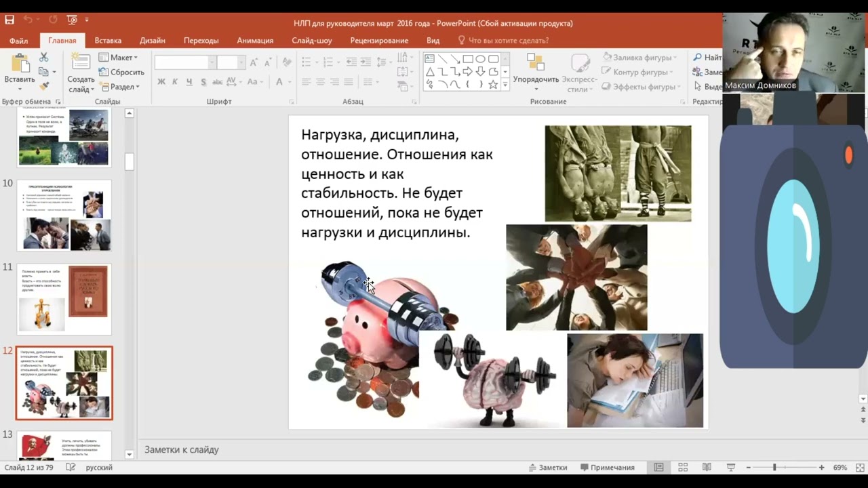Image resolution: width=868 pixels, height=488 pixels.
Task: Start Slide Show from status bar icon
Action: click(730, 468)
